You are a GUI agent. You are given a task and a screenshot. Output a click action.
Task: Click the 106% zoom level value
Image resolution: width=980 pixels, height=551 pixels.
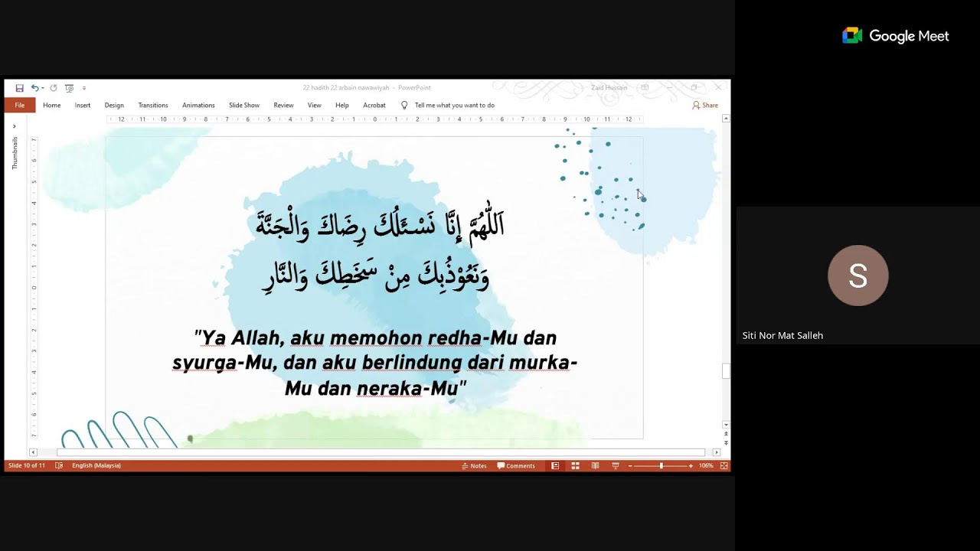tap(706, 466)
